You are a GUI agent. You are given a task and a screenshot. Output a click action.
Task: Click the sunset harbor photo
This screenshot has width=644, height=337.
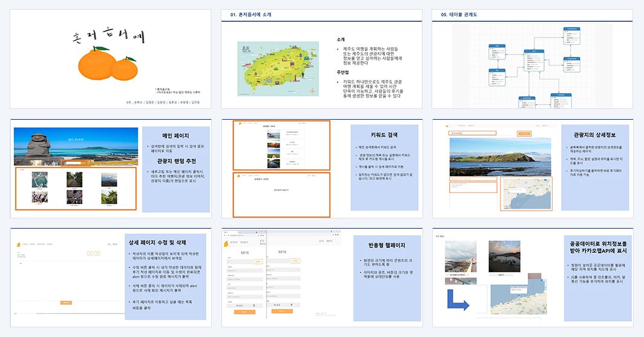(x=504, y=257)
